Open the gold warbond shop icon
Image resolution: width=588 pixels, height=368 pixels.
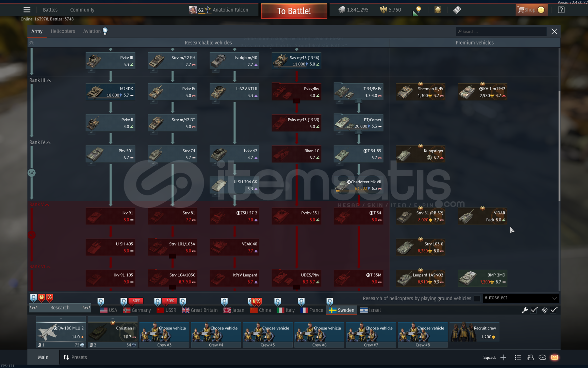point(438,10)
